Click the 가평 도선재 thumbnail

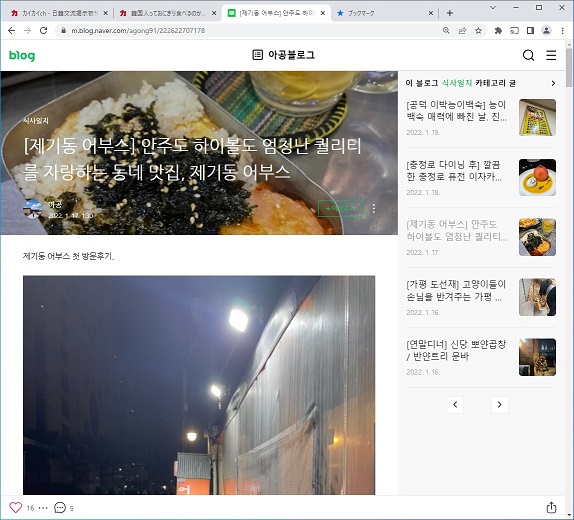pyautogui.click(x=537, y=297)
